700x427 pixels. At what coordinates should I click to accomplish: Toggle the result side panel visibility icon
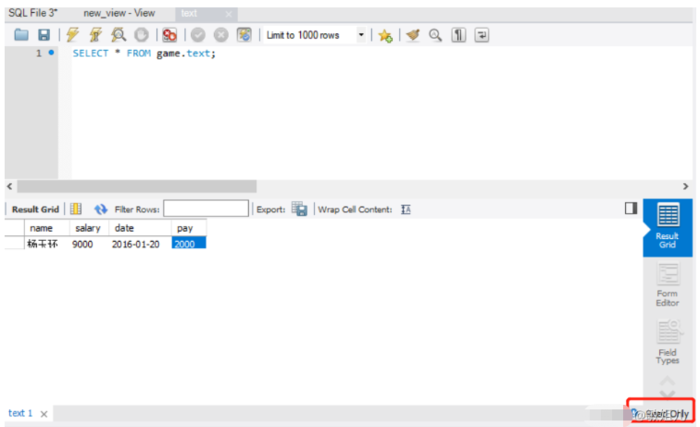[631, 208]
